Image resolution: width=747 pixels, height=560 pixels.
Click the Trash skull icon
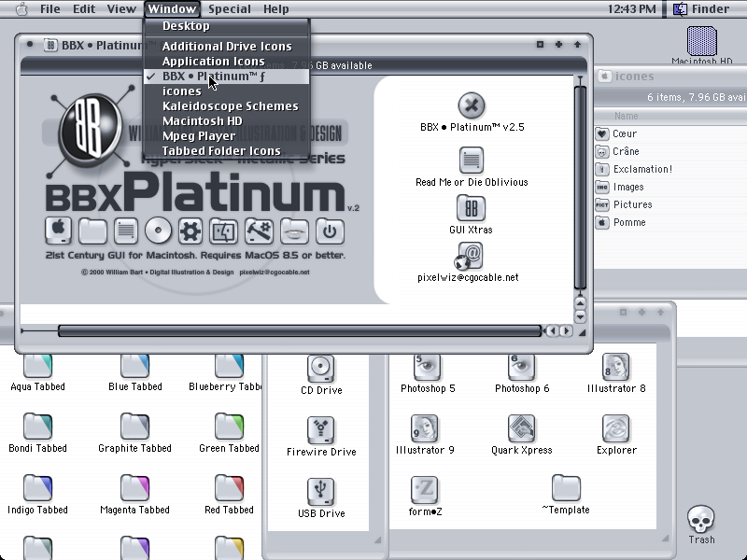(701, 519)
